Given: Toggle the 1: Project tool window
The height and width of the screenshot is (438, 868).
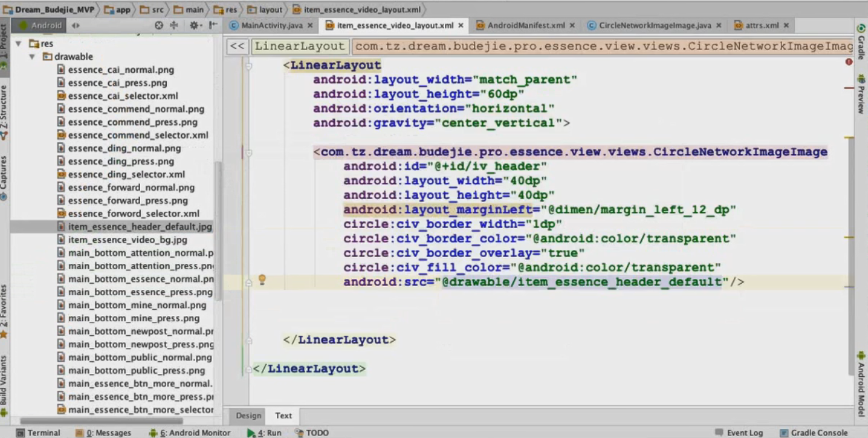Looking at the screenshot, I should pyautogui.click(x=5, y=47).
